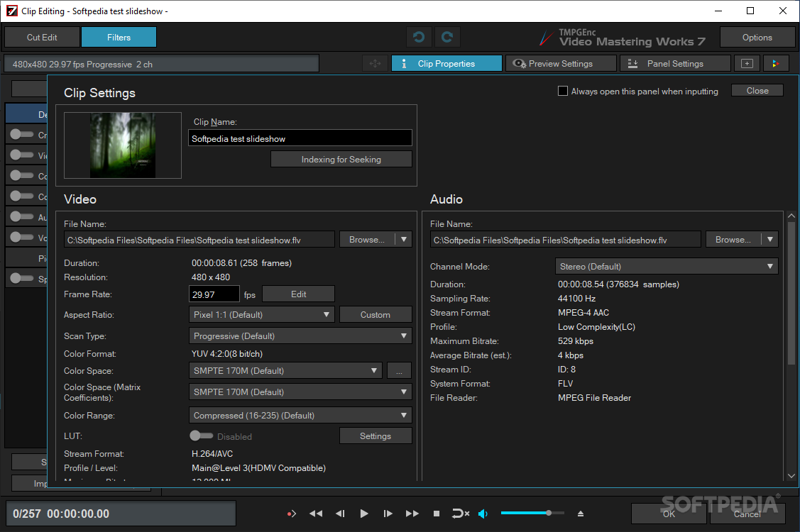Open the Options menu

click(x=757, y=37)
